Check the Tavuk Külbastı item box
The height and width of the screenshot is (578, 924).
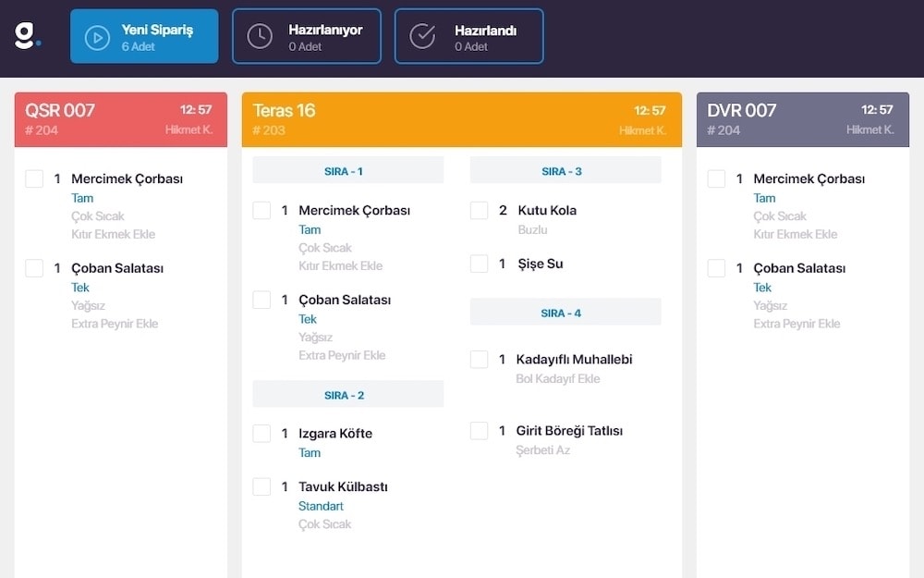[x=261, y=487]
